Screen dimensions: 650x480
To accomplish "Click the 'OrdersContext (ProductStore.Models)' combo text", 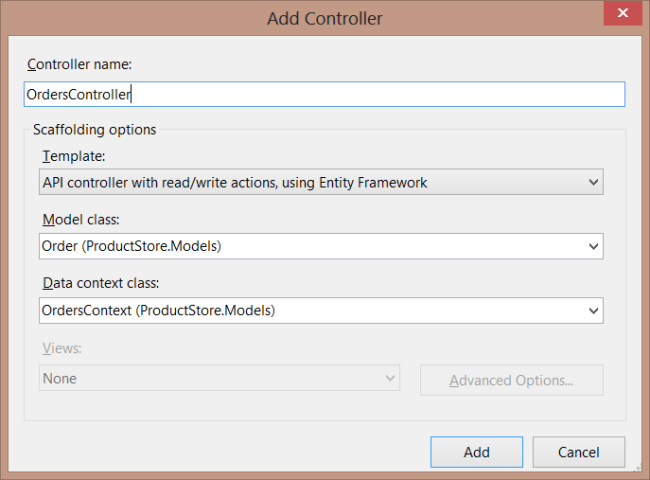I will coord(158,310).
